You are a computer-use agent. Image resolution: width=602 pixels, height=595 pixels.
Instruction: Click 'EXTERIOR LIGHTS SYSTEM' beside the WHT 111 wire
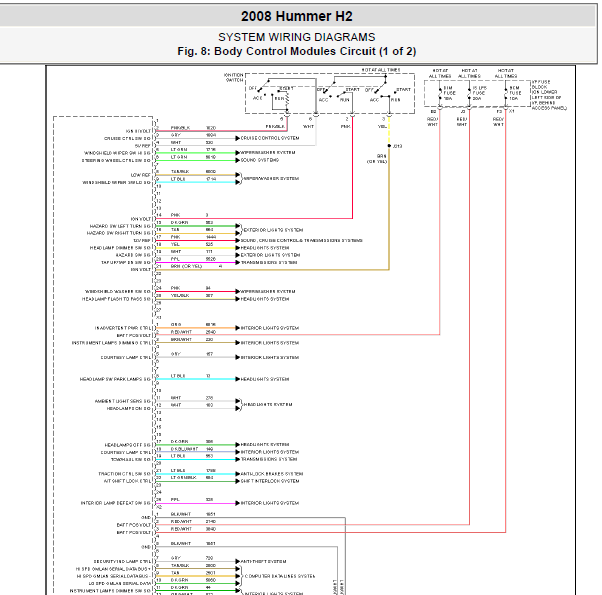click(x=270, y=255)
